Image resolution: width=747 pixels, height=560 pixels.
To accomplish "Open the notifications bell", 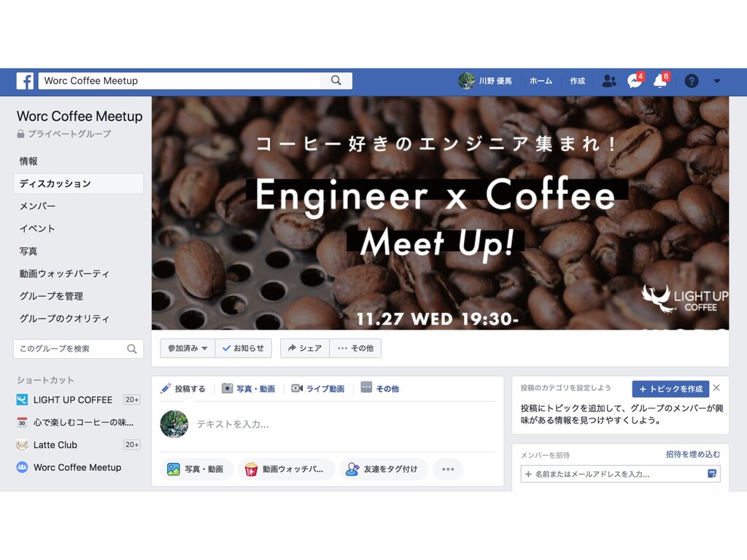I will click(660, 81).
